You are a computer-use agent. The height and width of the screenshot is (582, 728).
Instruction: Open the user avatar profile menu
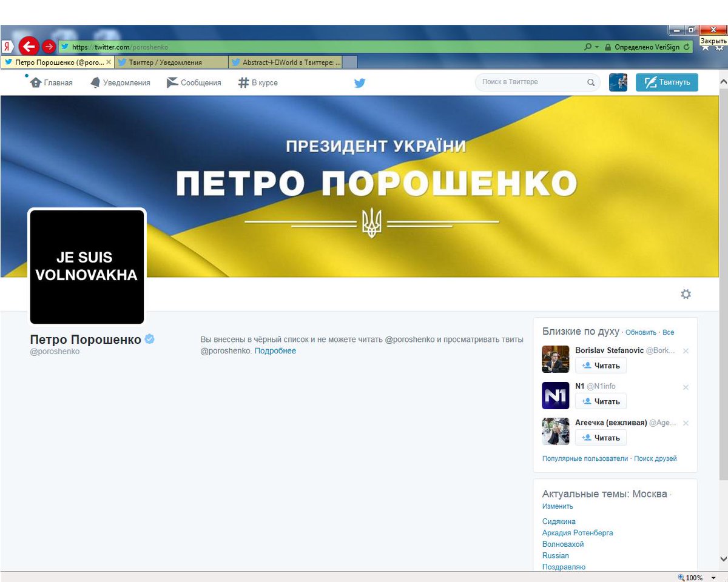618,82
